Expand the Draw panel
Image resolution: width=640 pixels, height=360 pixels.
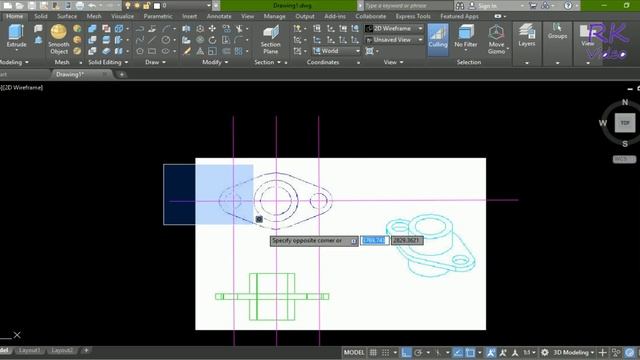156,62
